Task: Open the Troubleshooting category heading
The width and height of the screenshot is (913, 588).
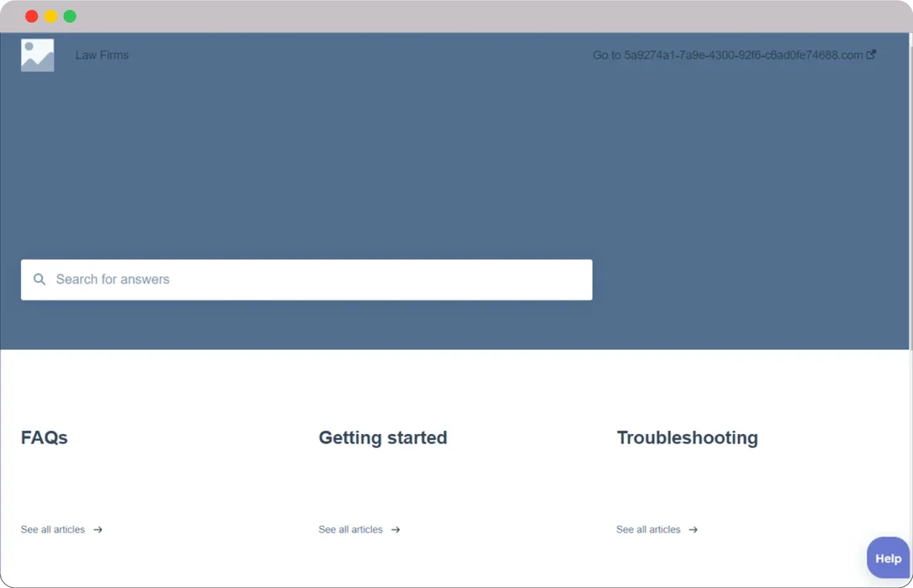Action: pos(687,437)
